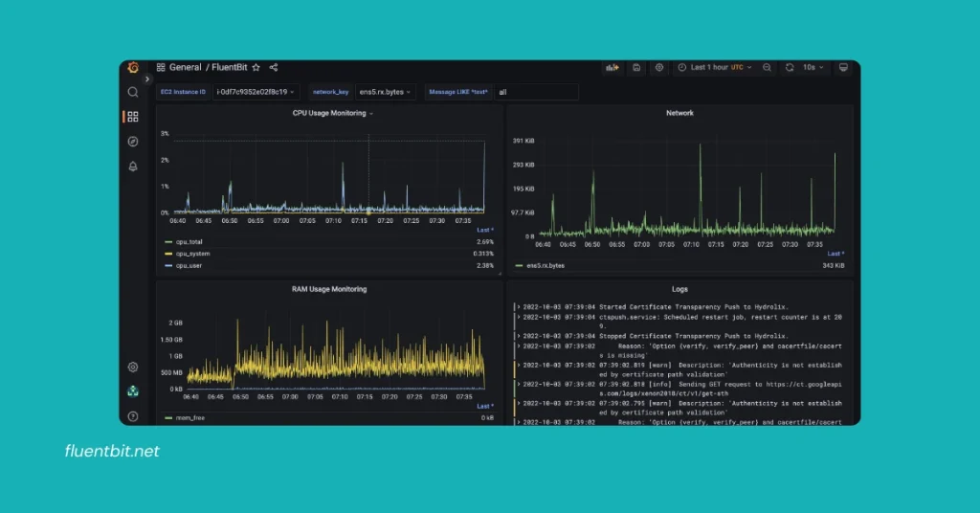This screenshot has width=980, height=513.
Task: Open the CPU Usage Monitoring panel menu
Action: 332,113
